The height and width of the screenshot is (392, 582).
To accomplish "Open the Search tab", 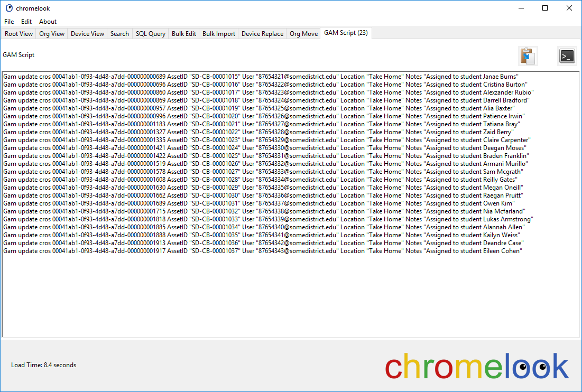I will coord(119,34).
